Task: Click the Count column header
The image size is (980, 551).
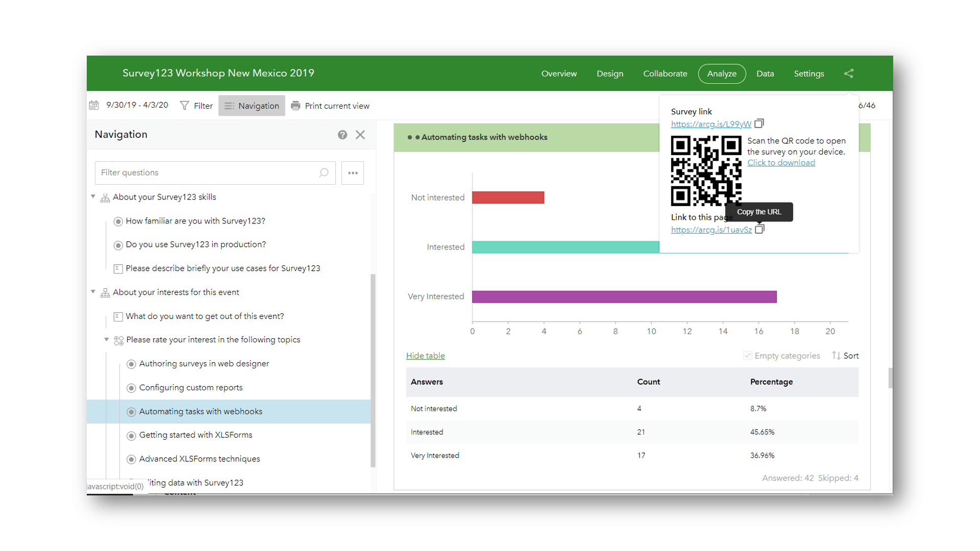Action: [x=648, y=382]
